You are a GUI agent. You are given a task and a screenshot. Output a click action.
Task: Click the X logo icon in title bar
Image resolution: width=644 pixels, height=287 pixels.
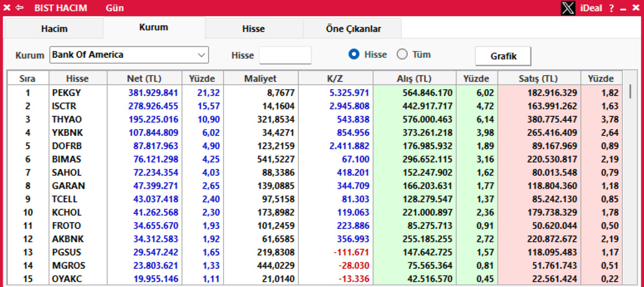[x=568, y=8]
